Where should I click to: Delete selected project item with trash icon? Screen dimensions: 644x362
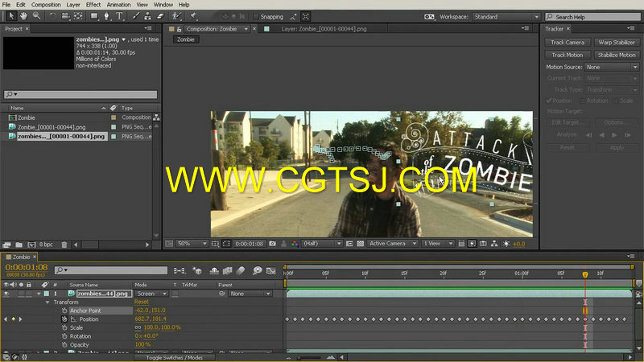click(x=64, y=245)
